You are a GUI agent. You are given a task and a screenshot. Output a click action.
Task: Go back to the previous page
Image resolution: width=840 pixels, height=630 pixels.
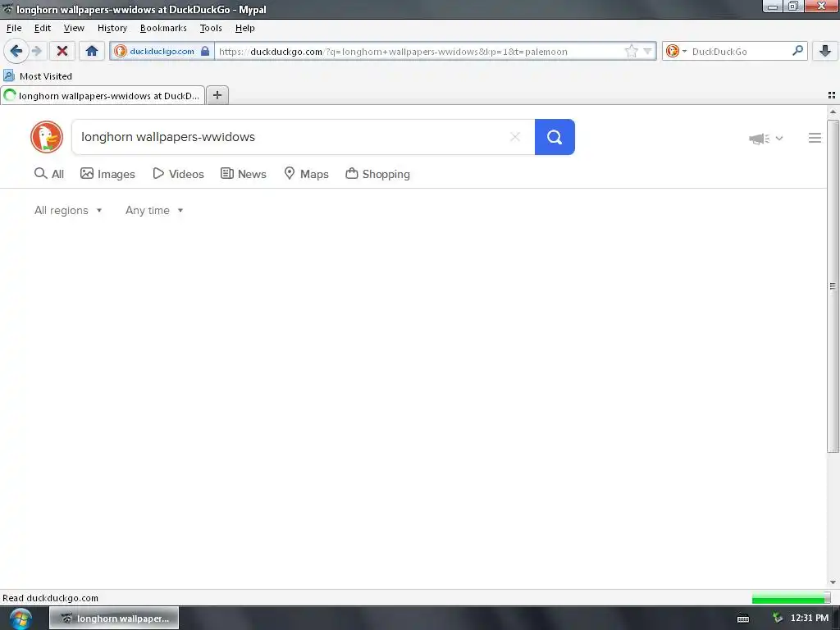click(16, 52)
